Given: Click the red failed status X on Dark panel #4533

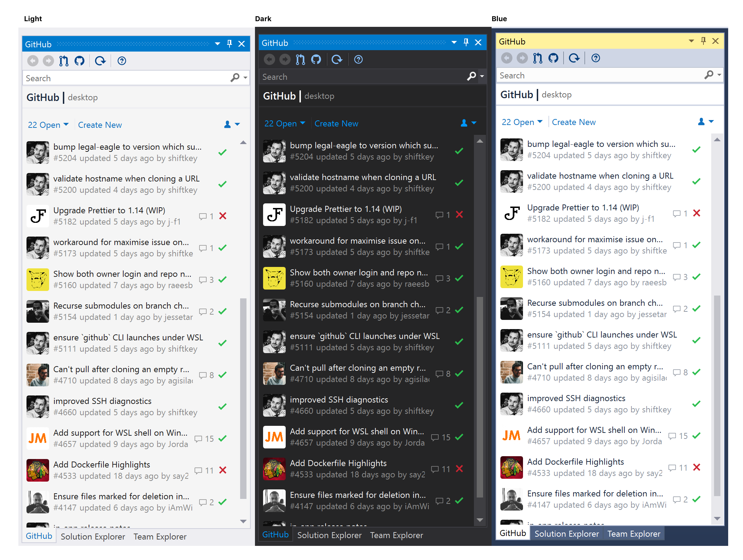Looking at the screenshot, I should pyautogui.click(x=459, y=469).
